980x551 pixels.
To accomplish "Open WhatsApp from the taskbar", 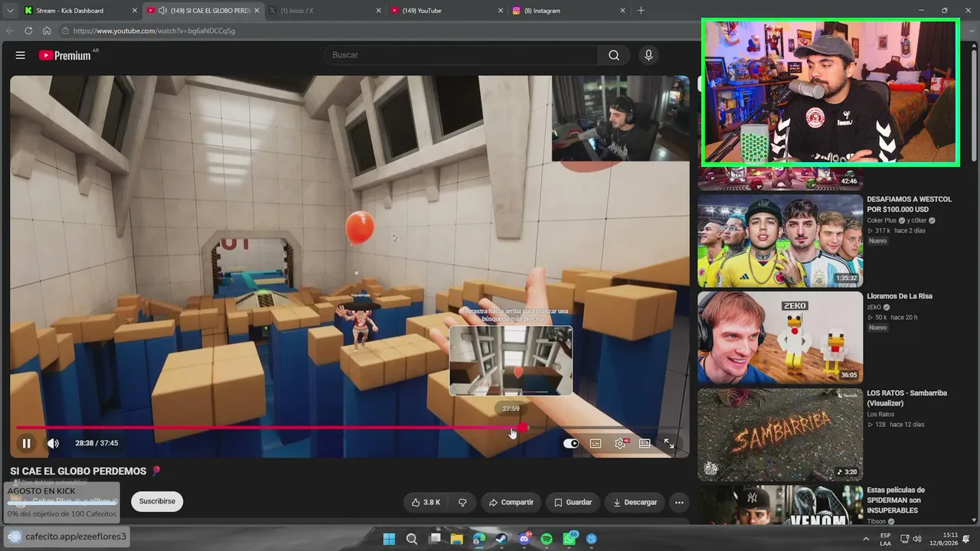I will pyautogui.click(x=570, y=539).
